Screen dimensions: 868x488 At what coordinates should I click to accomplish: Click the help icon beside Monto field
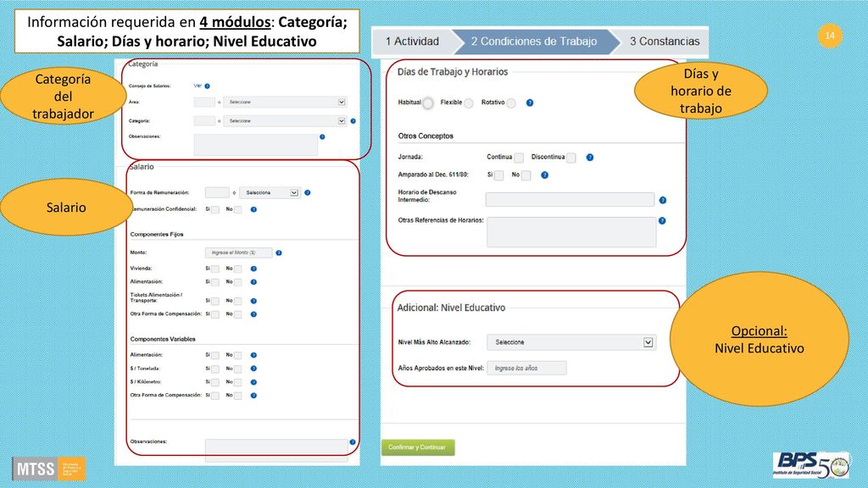click(x=279, y=252)
